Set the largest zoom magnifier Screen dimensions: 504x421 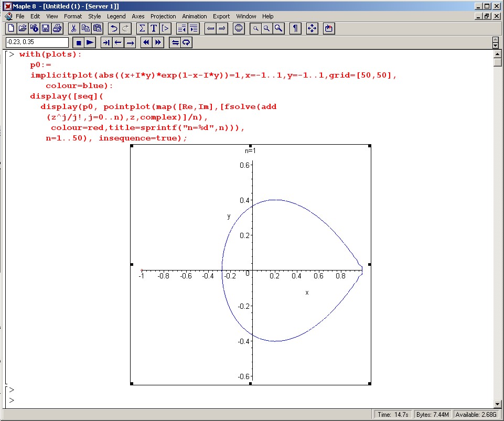[x=278, y=29]
